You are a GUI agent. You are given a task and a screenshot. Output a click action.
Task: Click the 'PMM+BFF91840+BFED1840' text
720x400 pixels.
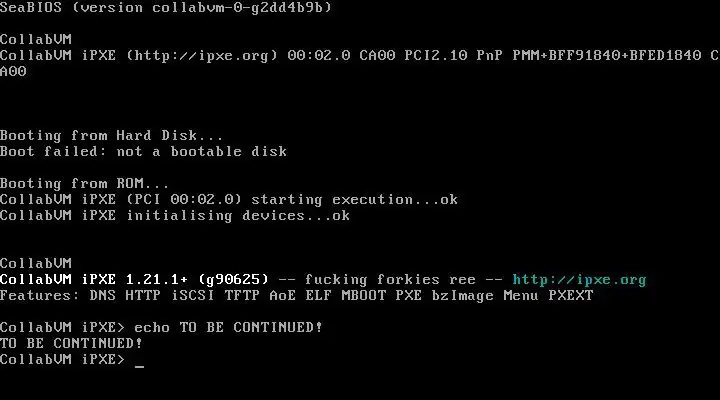click(x=607, y=56)
